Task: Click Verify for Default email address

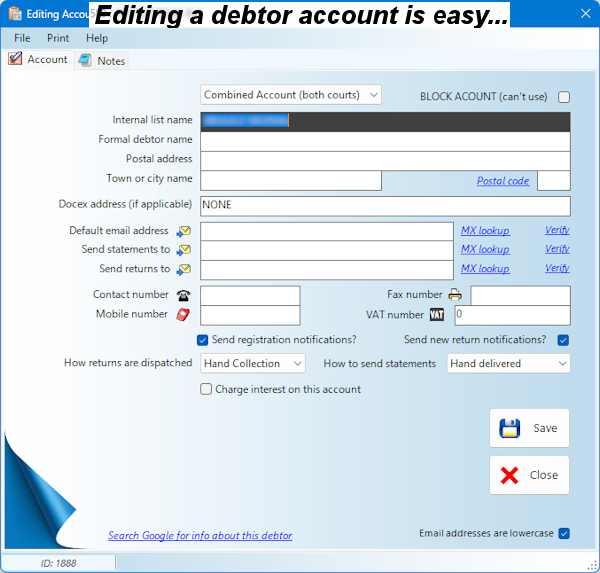Action: pyautogui.click(x=558, y=230)
